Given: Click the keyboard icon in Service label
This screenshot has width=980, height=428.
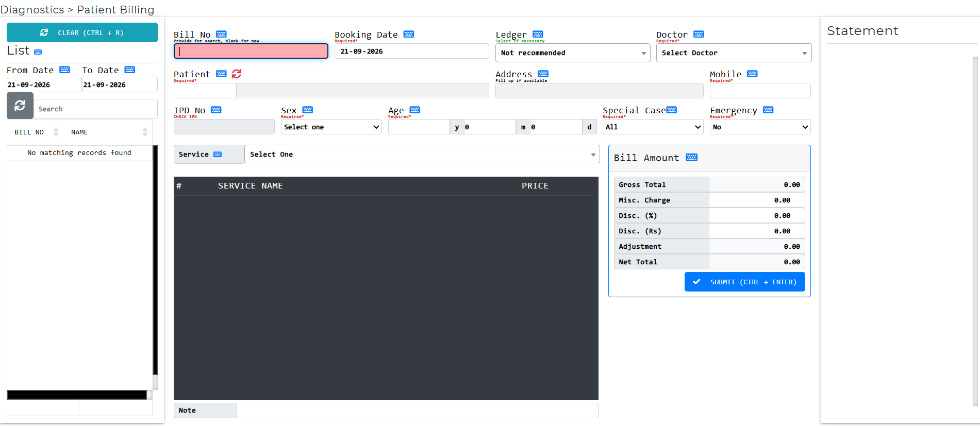Looking at the screenshot, I should click(218, 155).
